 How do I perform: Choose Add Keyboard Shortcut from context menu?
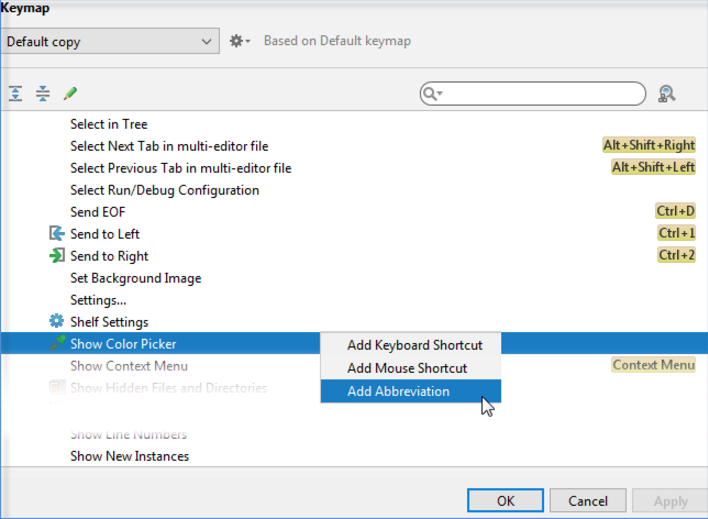coord(414,345)
